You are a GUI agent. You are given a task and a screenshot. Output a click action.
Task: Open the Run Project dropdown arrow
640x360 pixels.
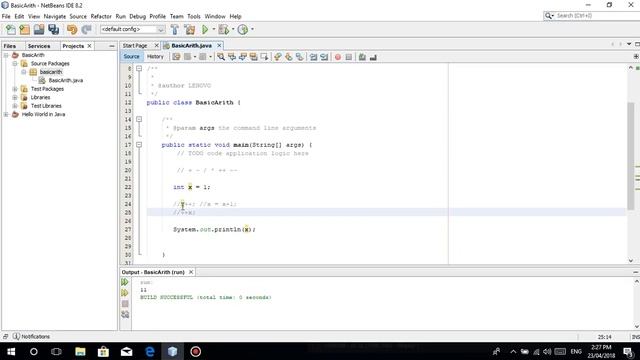click(213, 29)
